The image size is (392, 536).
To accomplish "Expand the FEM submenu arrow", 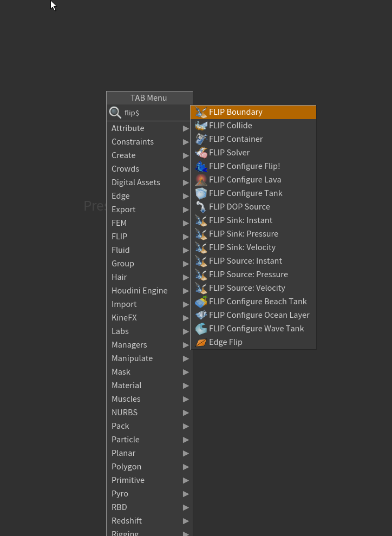I will 186,223.
